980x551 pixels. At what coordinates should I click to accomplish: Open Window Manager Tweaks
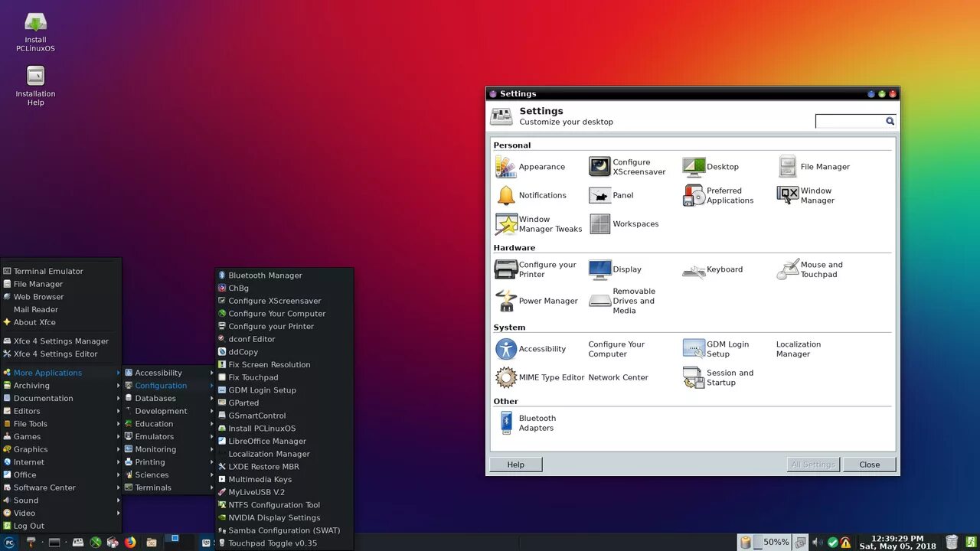coord(539,224)
